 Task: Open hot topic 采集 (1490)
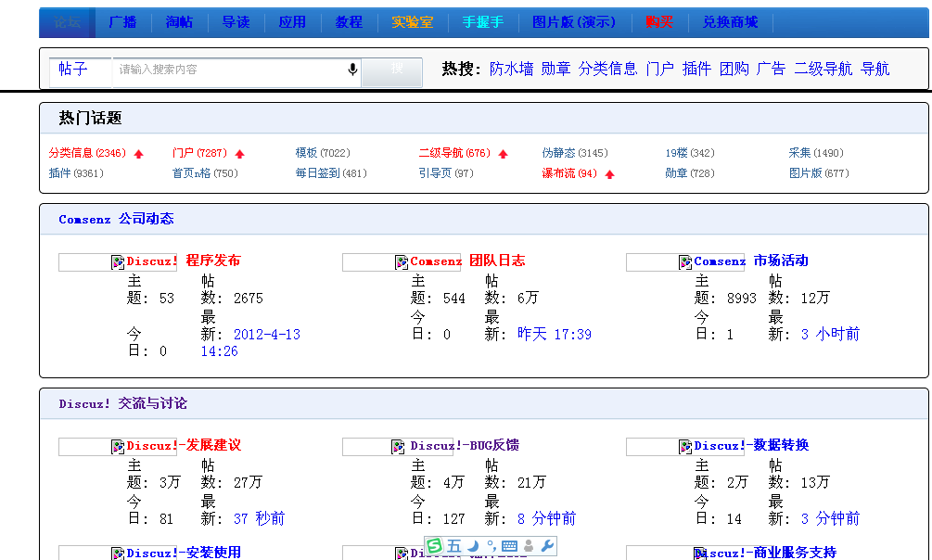(x=816, y=153)
